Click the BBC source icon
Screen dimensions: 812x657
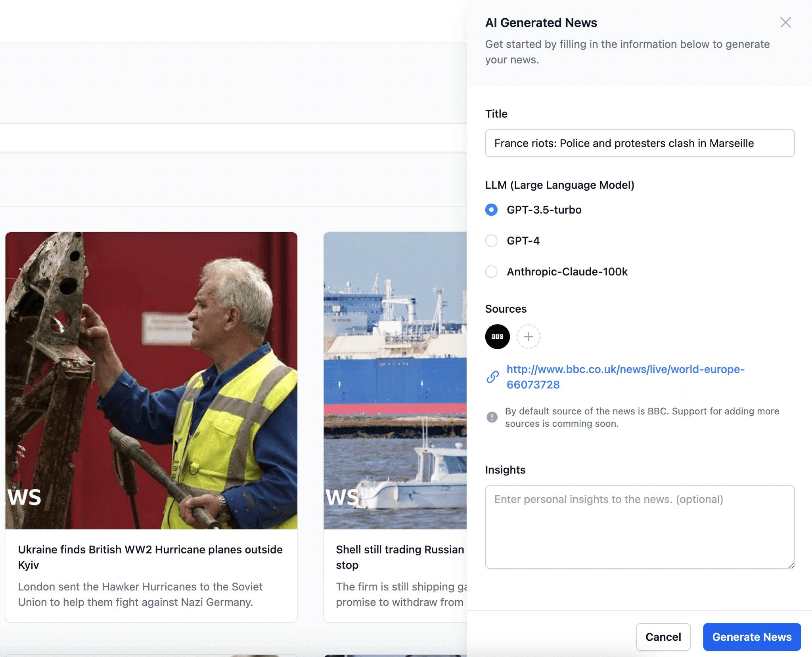pyautogui.click(x=497, y=336)
